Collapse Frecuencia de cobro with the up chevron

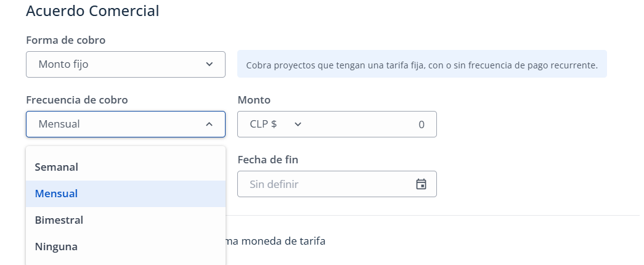pos(210,124)
